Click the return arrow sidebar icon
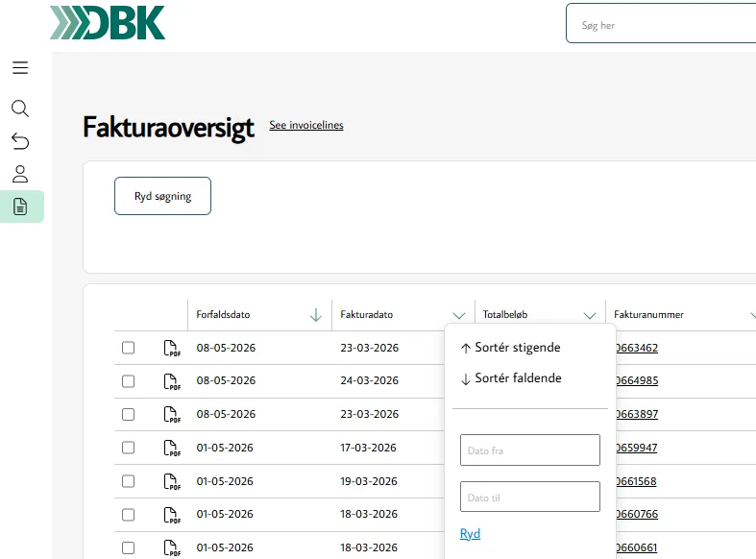This screenshot has height=559, width=756. (20, 142)
